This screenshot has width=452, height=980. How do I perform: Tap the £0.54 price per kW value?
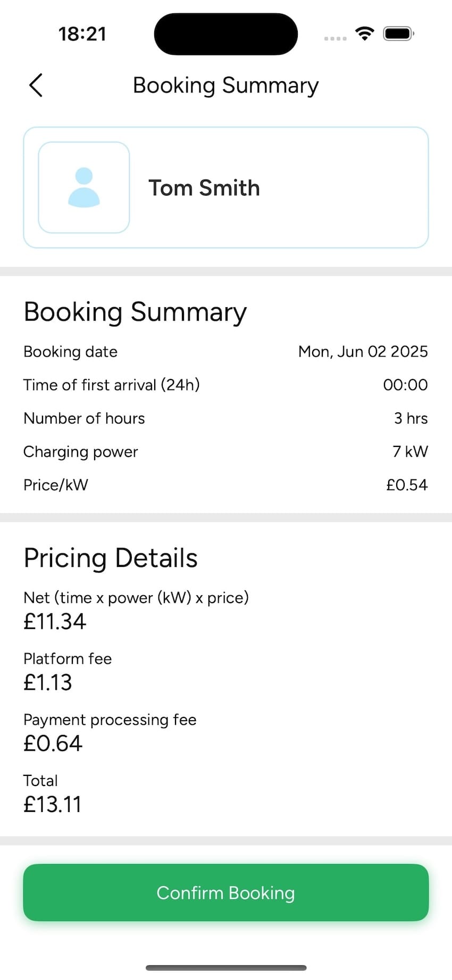coord(407,485)
